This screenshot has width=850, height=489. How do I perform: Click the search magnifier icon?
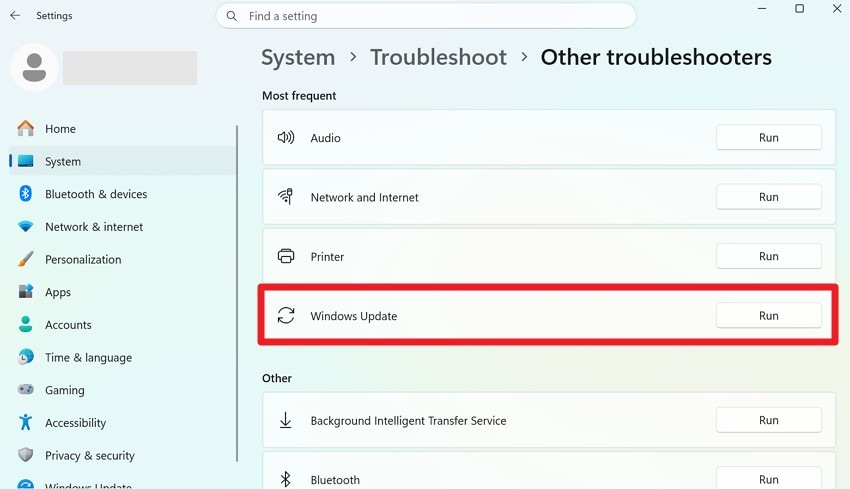pos(231,16)
